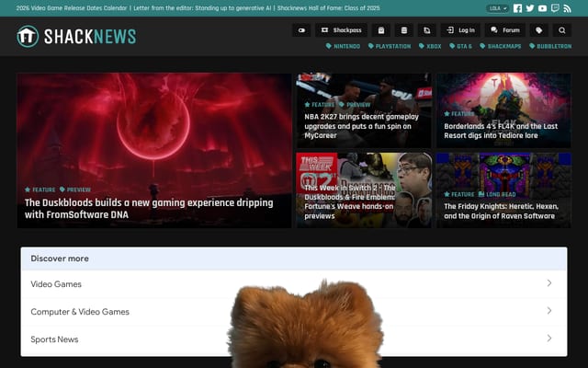588x368 pixels.
Task: Click Preview tag on NBA 2K27 article
Action: click(355, 105)
